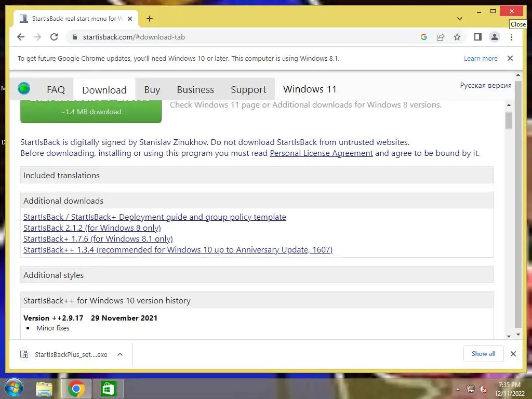Click the green ~1.4 MB download button

pyautogui.click(x=90, y=112)
